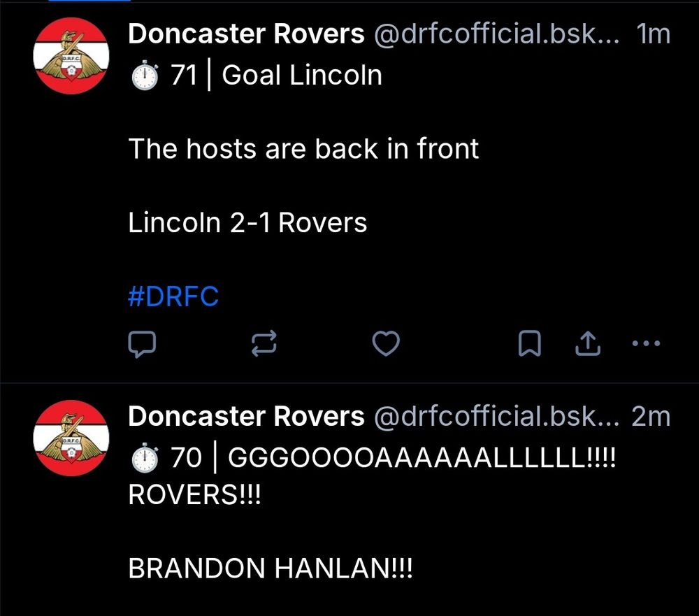Open the share options for the goal update

(x=589, y=343)
